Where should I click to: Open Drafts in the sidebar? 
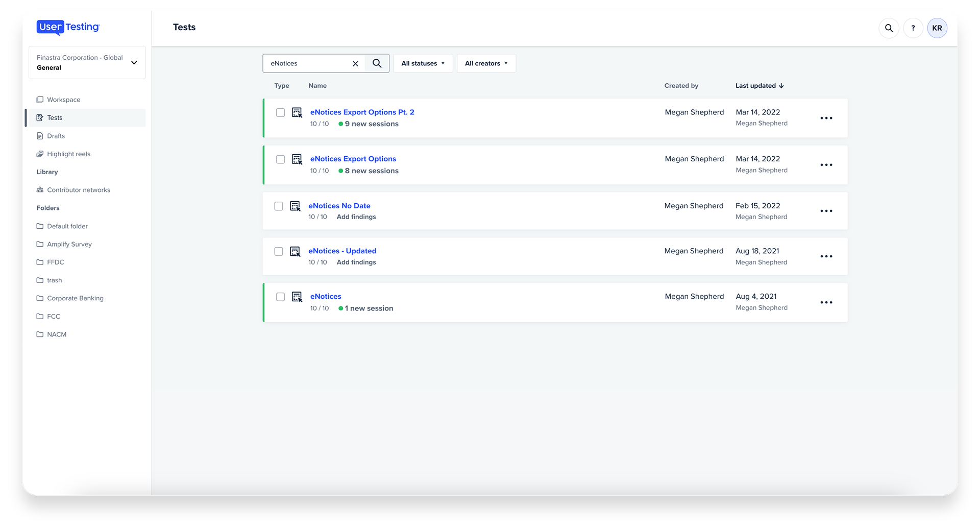56,136
